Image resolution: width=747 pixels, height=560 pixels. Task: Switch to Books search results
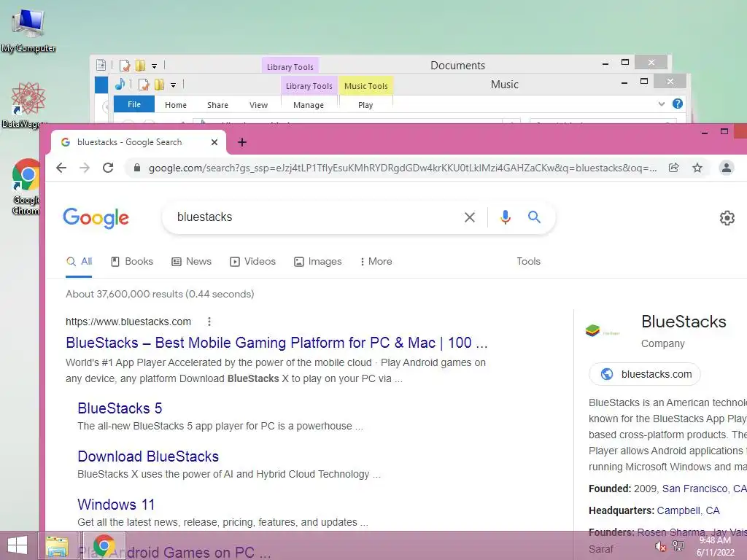point(132,262)
